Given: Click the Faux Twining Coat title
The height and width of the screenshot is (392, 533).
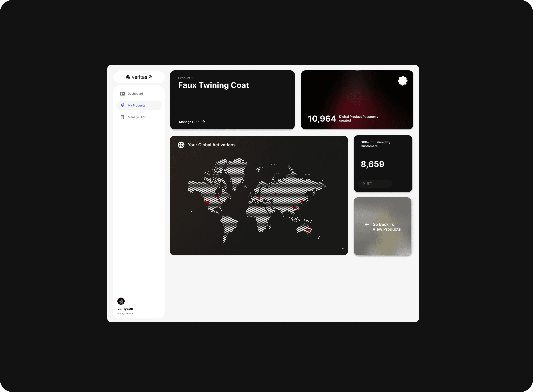Looking at the screenshot, I should coord(213,85).
